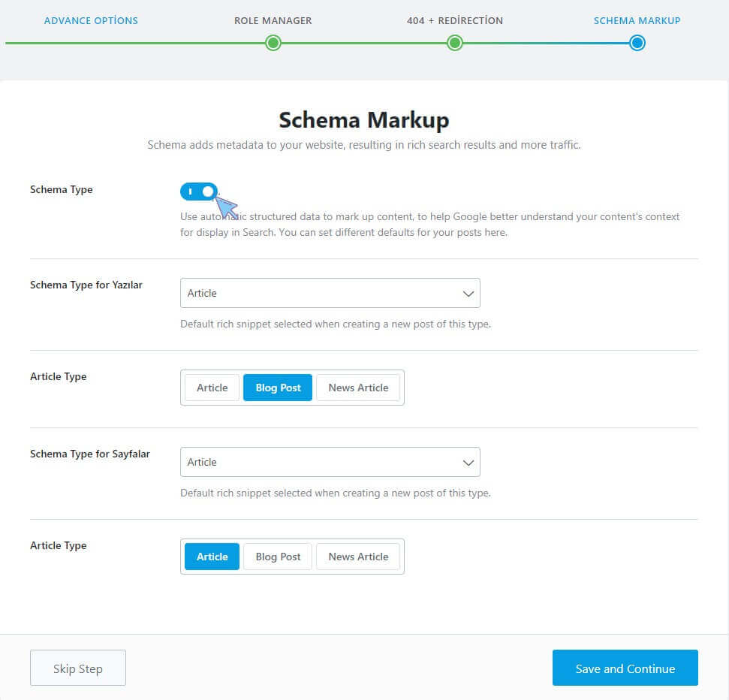This screenshot has width=729, height=700.
Task: Click the Role Manager step circle
Action: point(273,43)
